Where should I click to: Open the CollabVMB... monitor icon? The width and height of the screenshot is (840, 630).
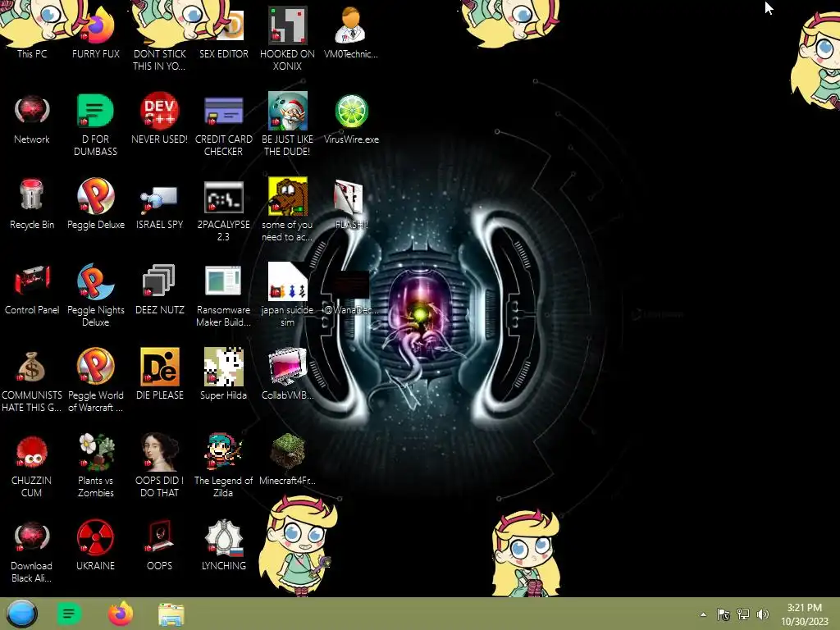[x=288, y=374]
